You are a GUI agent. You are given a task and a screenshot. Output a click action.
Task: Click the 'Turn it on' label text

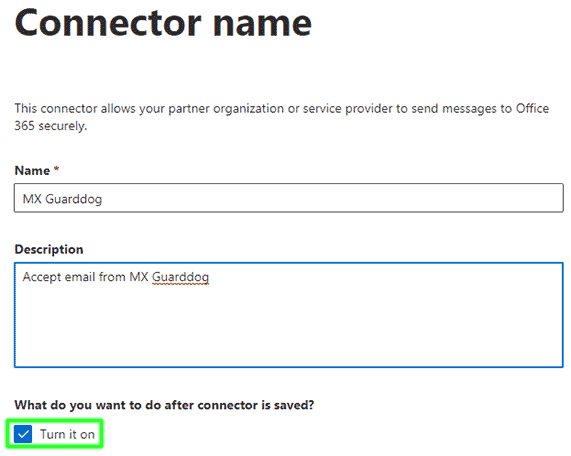pyautogui.click(x=67, y=434)
